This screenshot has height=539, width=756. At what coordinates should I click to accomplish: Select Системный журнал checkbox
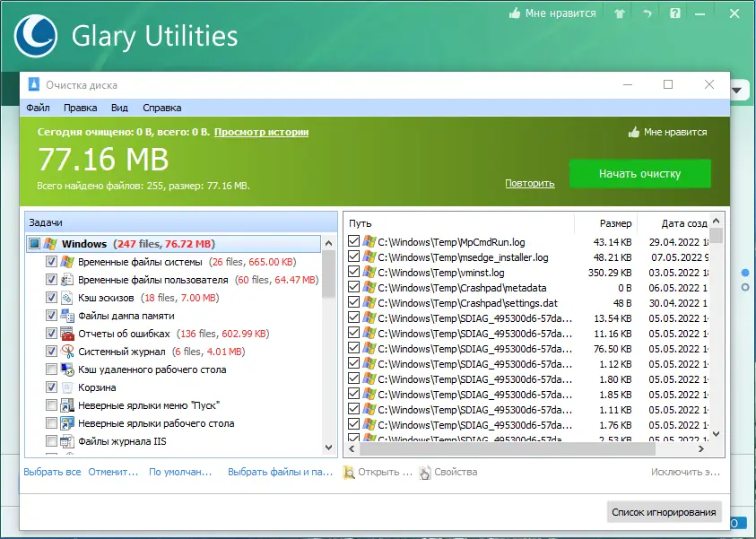pos(51,352)
